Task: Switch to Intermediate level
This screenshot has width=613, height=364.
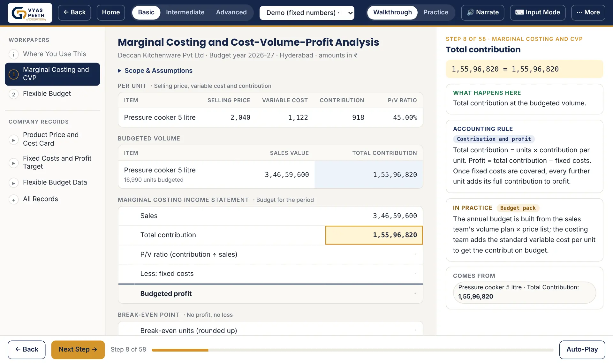Action: point(185,12)
